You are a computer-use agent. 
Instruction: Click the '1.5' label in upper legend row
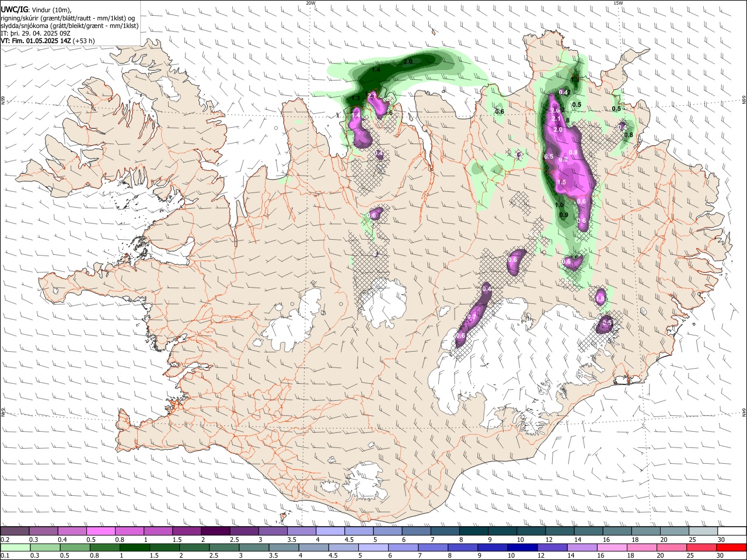(176, 540)
